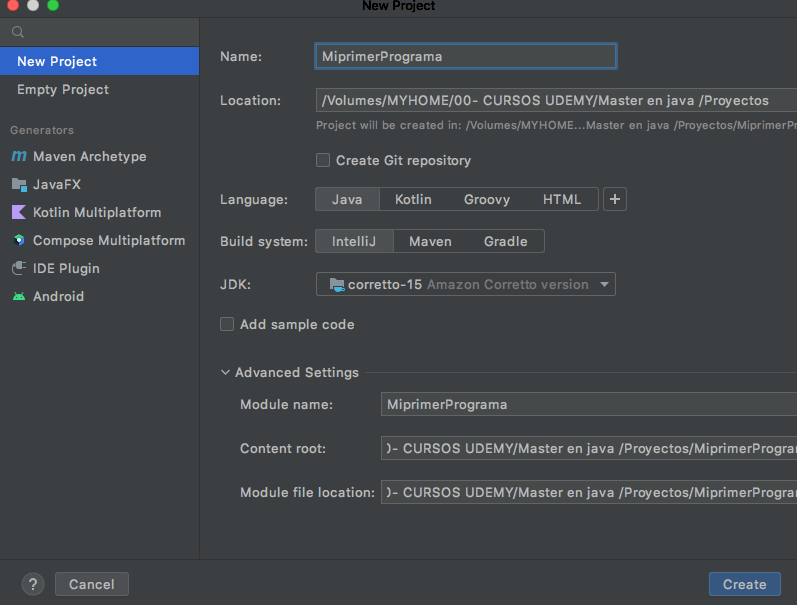
Task: Click the search magnifier icon in sidebar
Action: (18, 32)
